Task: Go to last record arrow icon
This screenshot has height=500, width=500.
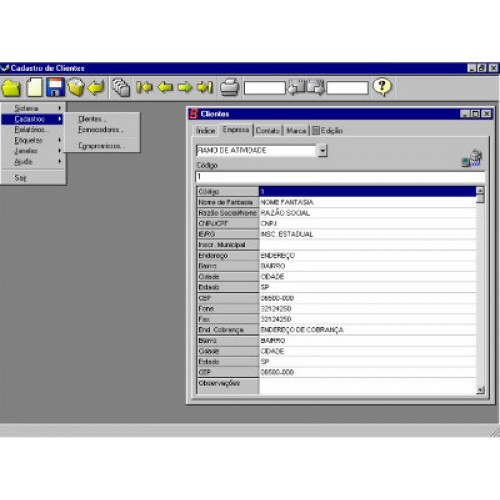Action: pyautogui.click(x=205, y=88)
